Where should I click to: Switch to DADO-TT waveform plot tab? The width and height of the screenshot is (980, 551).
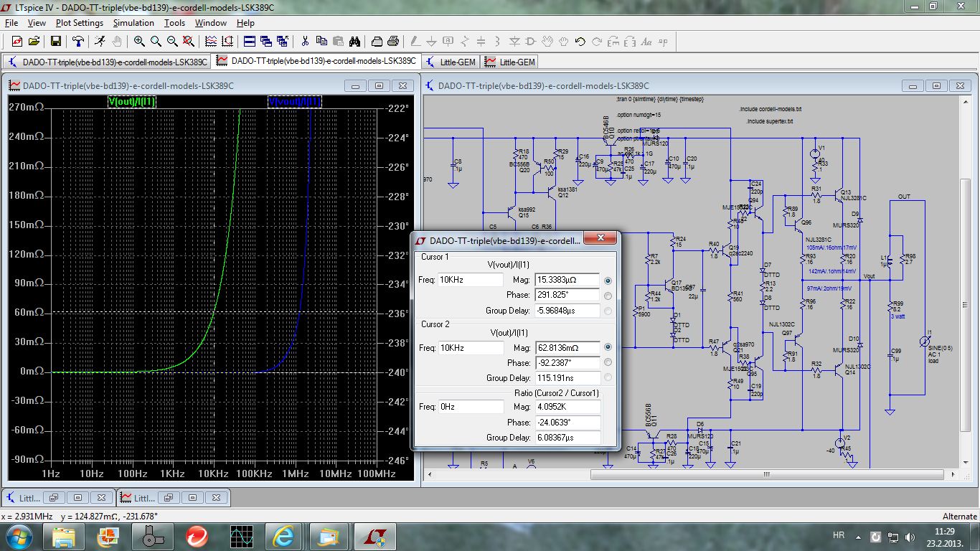pos(316,62)
